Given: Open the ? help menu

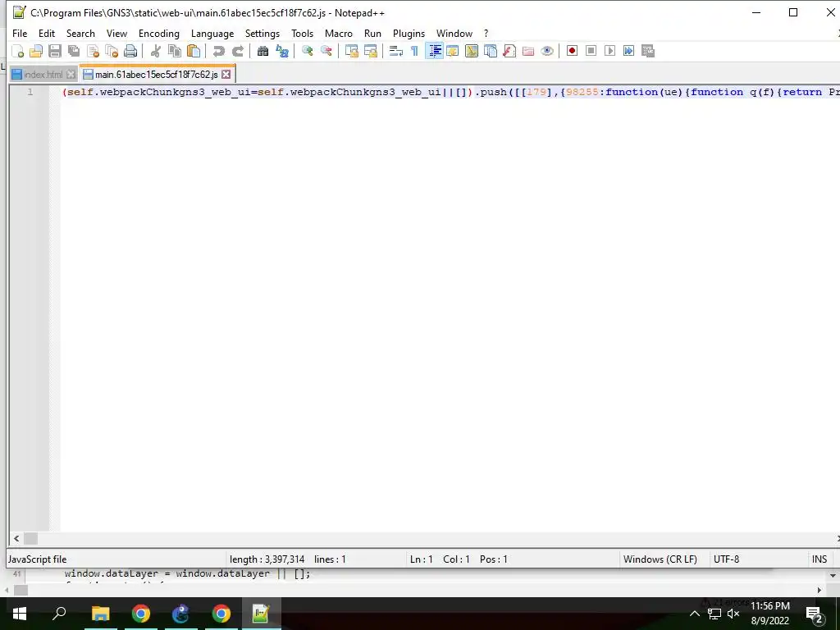Looking at the screenshot, I should (x=486, y=33).
